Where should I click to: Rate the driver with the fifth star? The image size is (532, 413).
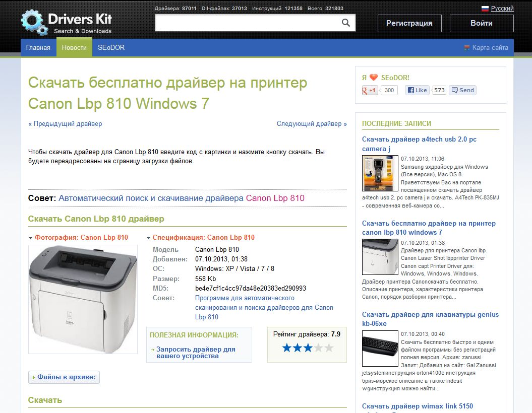point(329,348)
